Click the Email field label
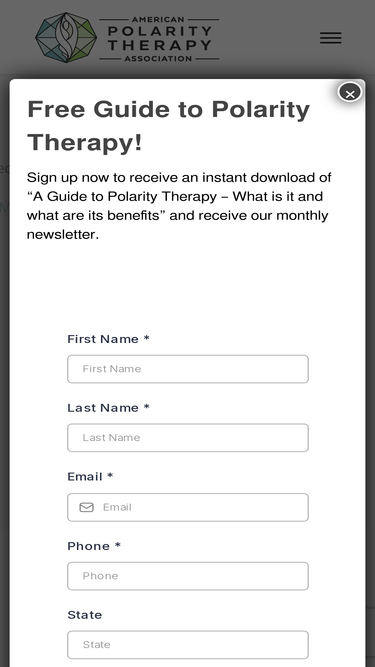This screenshot has height=667, width=375. click(x=85, y=477)
